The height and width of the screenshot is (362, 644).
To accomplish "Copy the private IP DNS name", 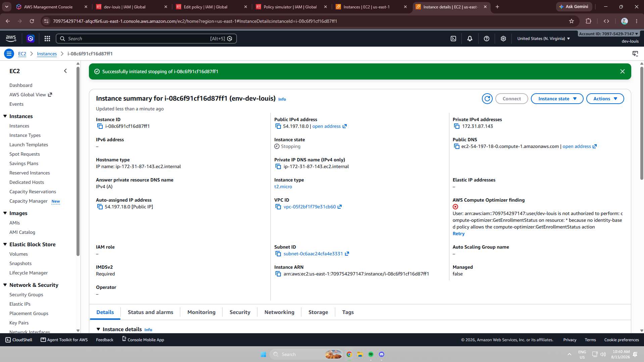I will (278, 167).
